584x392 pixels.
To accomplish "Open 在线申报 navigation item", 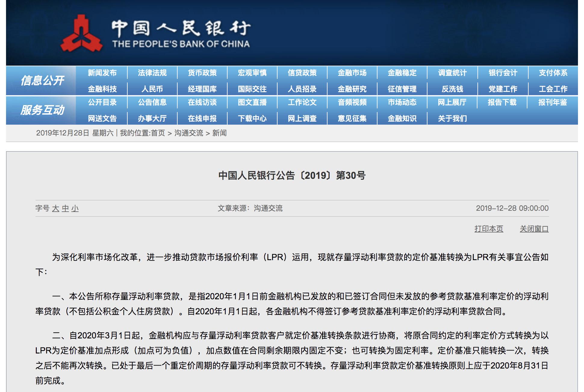I will coord(202,119).
